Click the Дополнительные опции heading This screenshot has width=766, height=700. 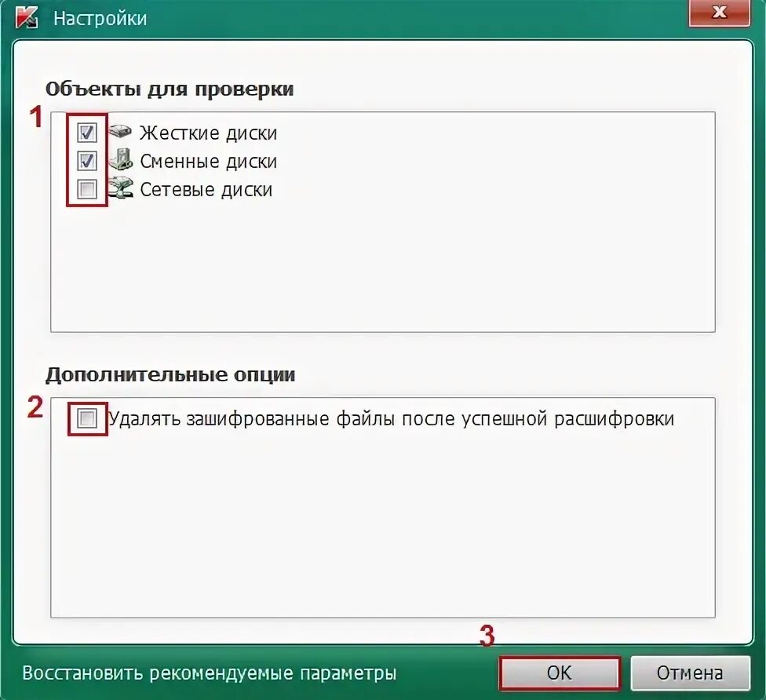click(170, 375)
